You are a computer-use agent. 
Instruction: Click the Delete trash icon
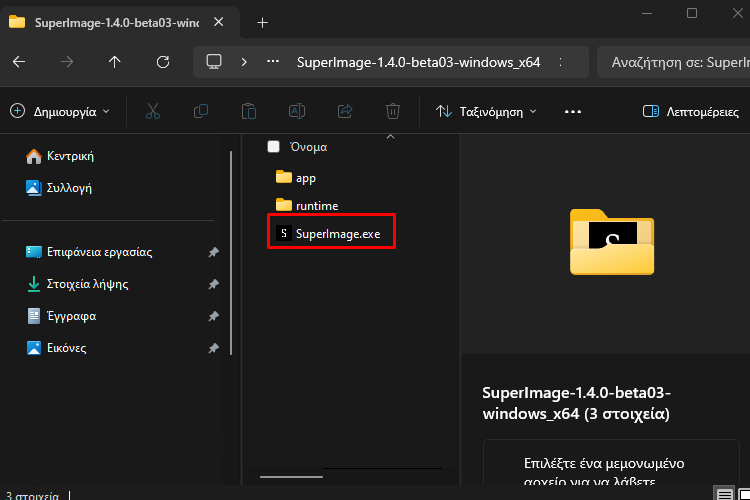pyautogui.click(x=393, y=111)
